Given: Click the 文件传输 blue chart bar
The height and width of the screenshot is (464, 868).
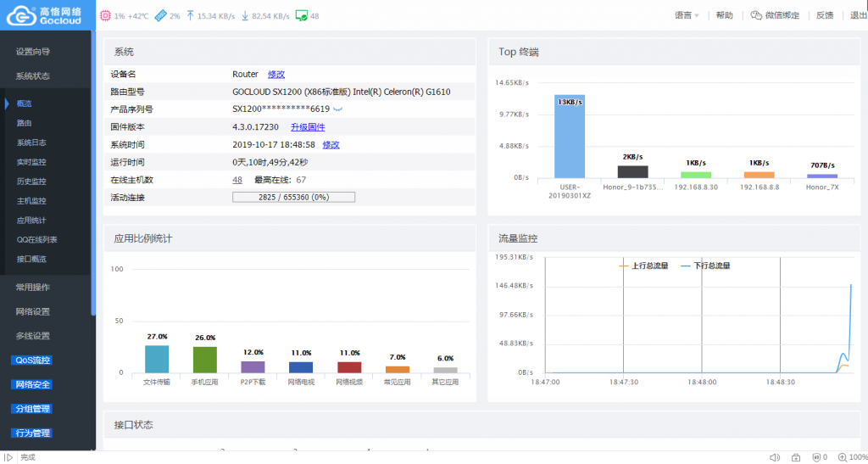Looking at the screenshot, I should (157, 359).
